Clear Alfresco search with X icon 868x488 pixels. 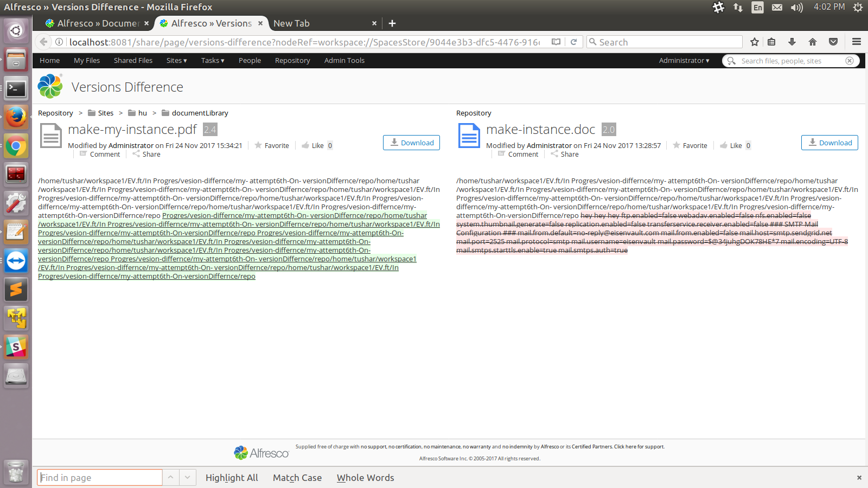click(850, 61)
